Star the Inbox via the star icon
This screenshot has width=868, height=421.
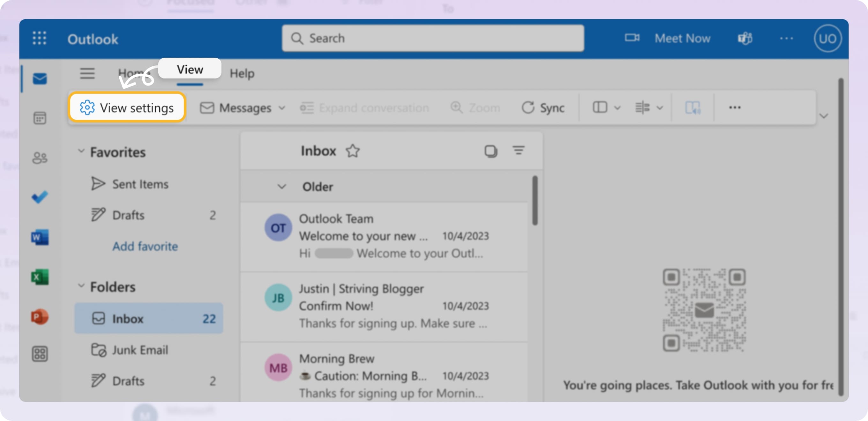click(x=352, y=151)
